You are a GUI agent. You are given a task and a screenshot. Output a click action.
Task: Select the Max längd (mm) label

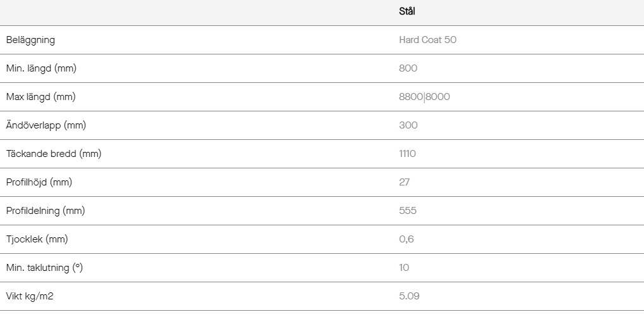point(40,97)
